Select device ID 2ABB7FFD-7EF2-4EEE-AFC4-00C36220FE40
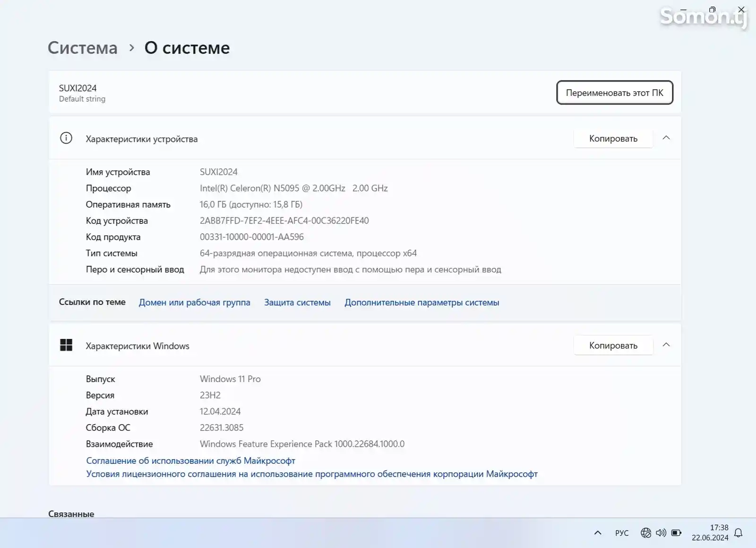Screen dimensions: 756x548 click(284, 221)
